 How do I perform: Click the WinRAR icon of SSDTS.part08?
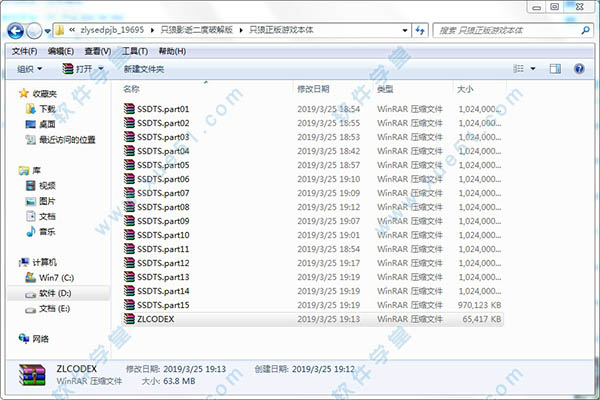(x=130, y=207)
